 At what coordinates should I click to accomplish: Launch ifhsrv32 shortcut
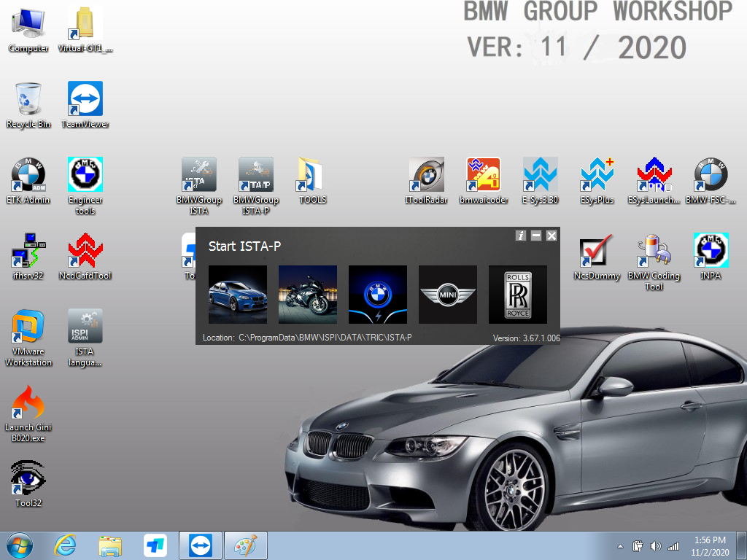28,257
